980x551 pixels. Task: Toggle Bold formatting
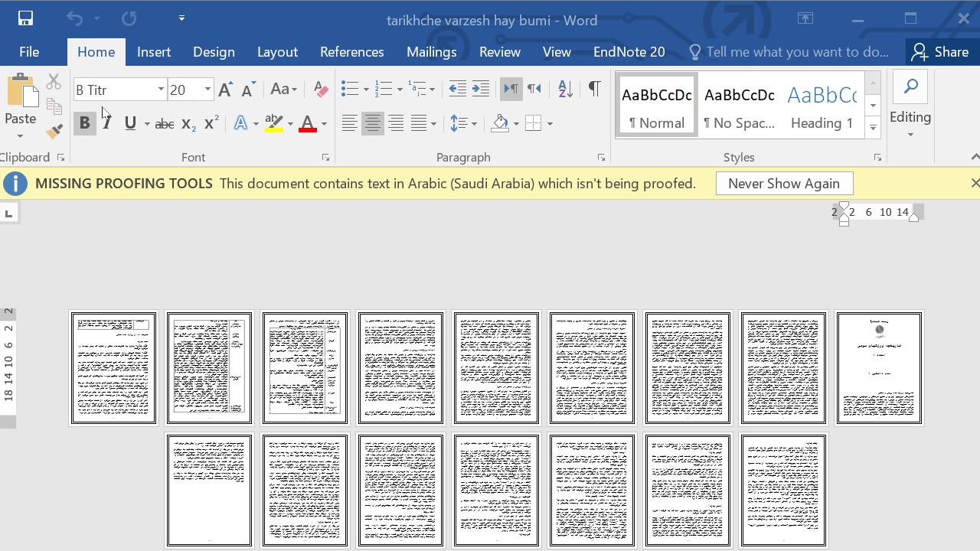84,123
